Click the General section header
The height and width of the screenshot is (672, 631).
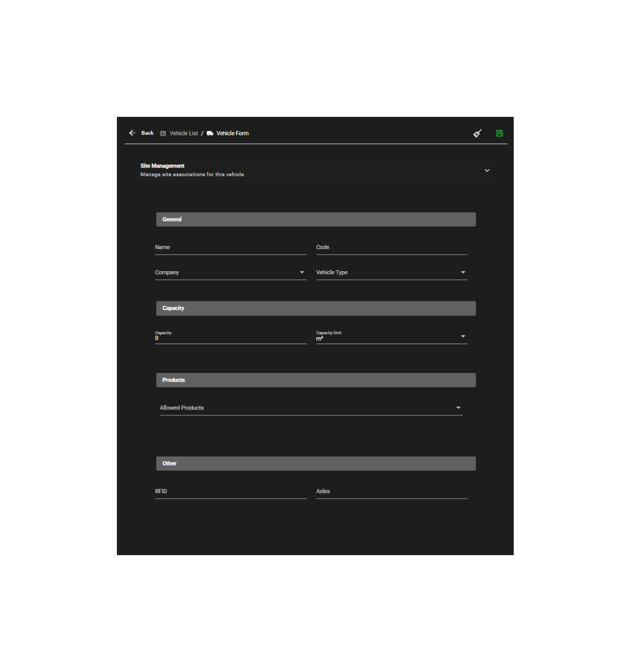316,220
